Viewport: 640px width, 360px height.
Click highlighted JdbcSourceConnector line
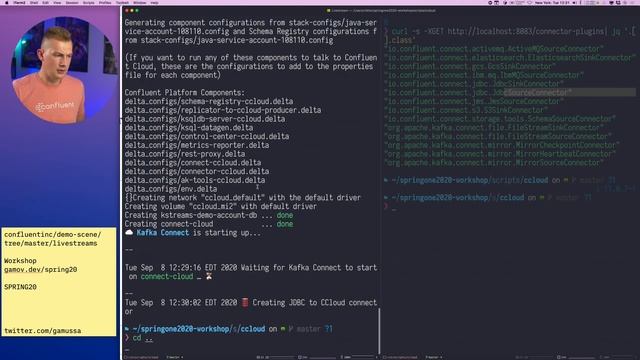point(478,93)
